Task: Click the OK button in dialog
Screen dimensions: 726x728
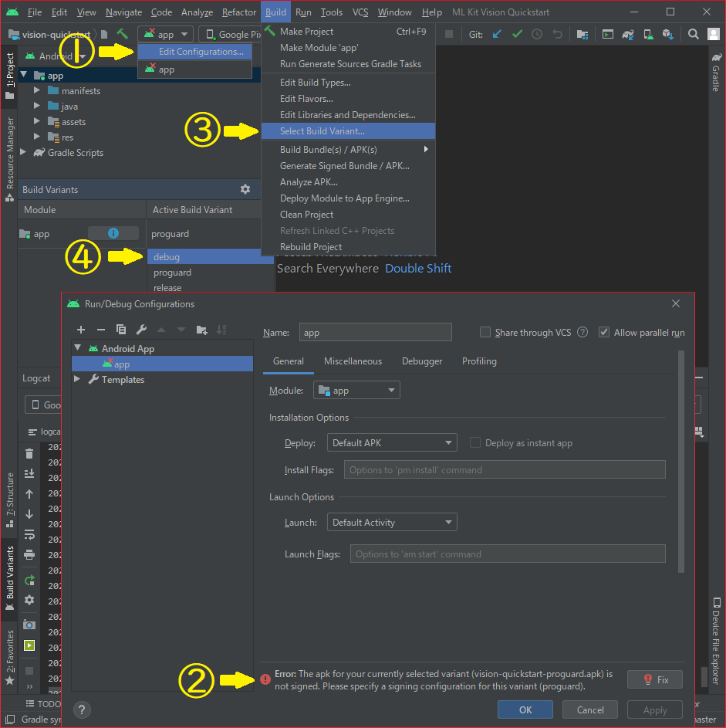Action: (x=525, y=709)
